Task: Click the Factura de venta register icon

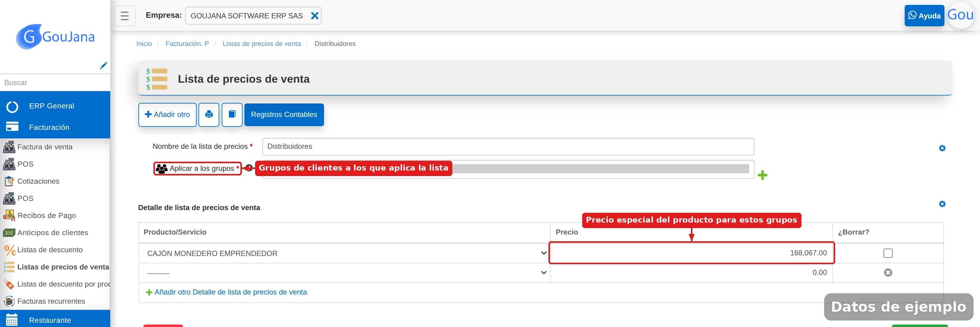Action: [9, 147]
